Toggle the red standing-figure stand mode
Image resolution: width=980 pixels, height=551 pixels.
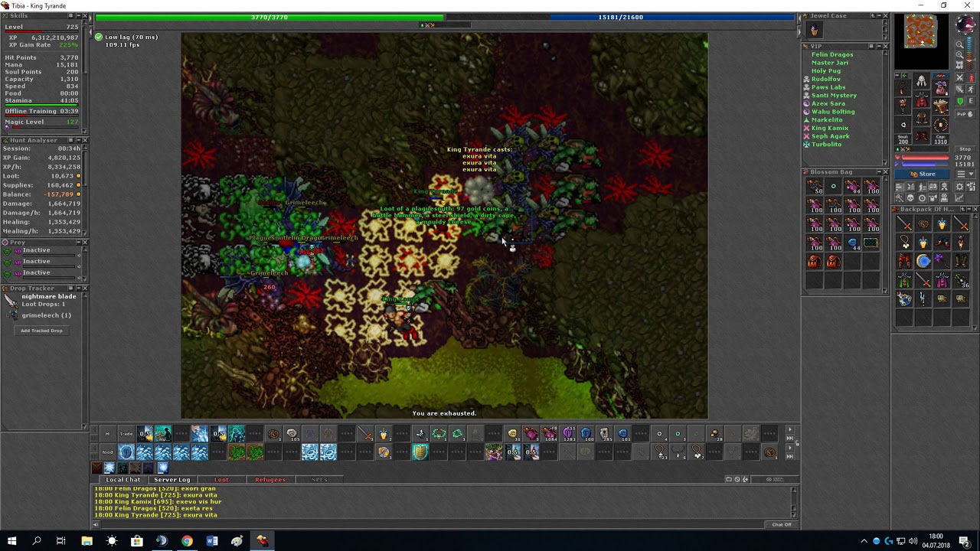click(972, 77)
